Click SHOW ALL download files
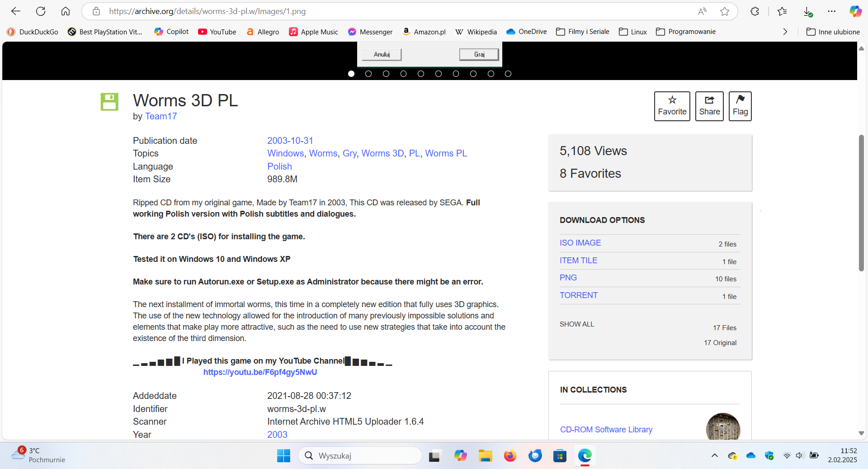The width and height of the screenshot is (868, 469). (x=577, y=324)
